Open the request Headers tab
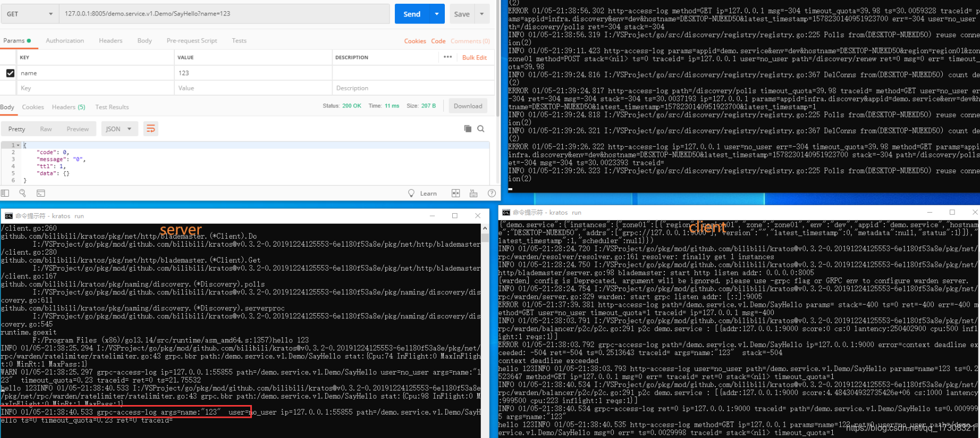 tap(111, 40)
